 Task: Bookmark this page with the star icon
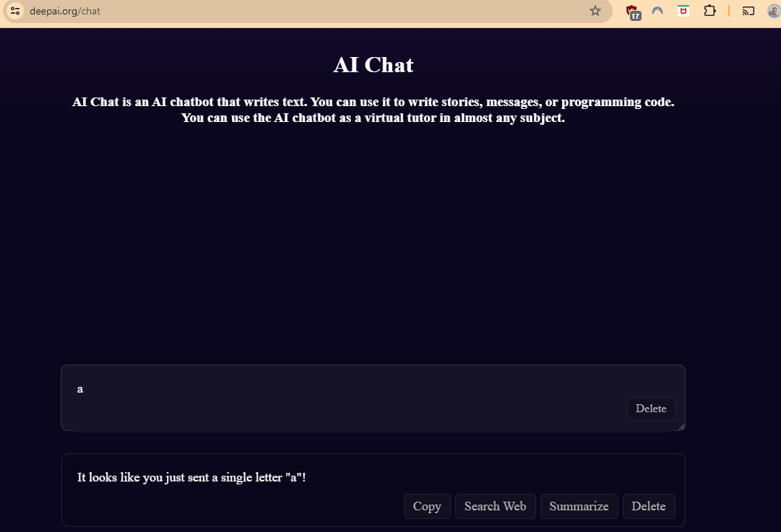[x=595, y=11]
